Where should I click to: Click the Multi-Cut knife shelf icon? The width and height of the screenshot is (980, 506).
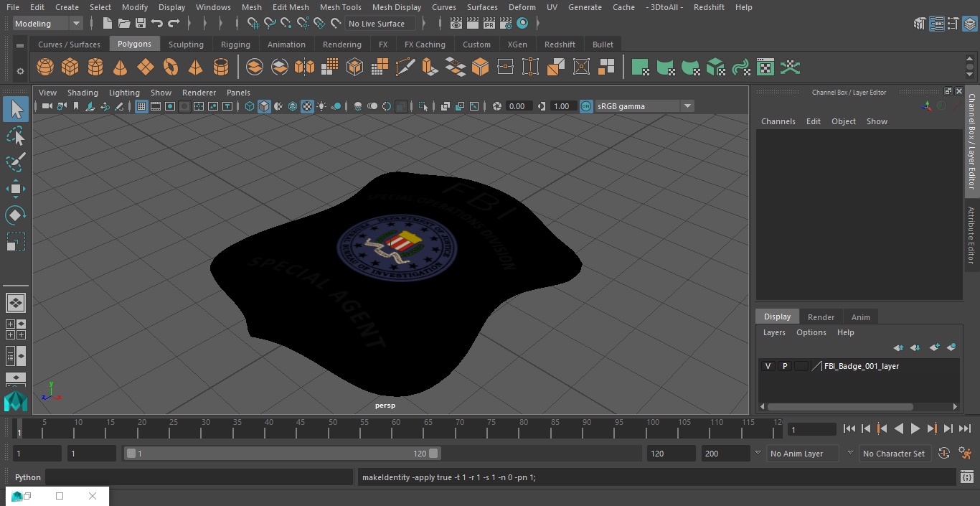point(405,67)
